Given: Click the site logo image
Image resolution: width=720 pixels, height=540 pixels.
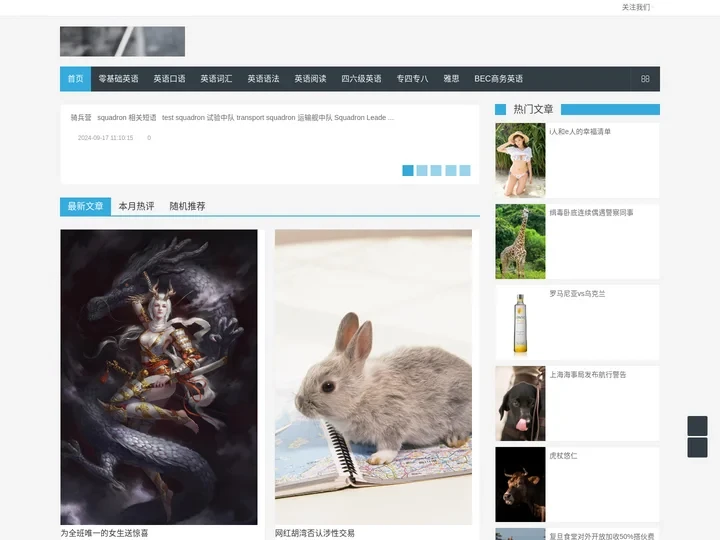Looking at the screenshot, I should 123,41.
